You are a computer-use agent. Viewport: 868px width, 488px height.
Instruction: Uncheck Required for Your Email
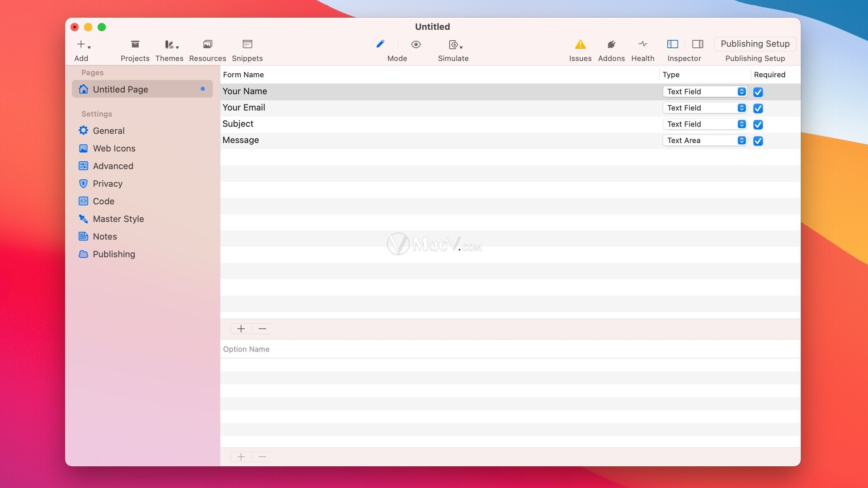click(758, 108)
